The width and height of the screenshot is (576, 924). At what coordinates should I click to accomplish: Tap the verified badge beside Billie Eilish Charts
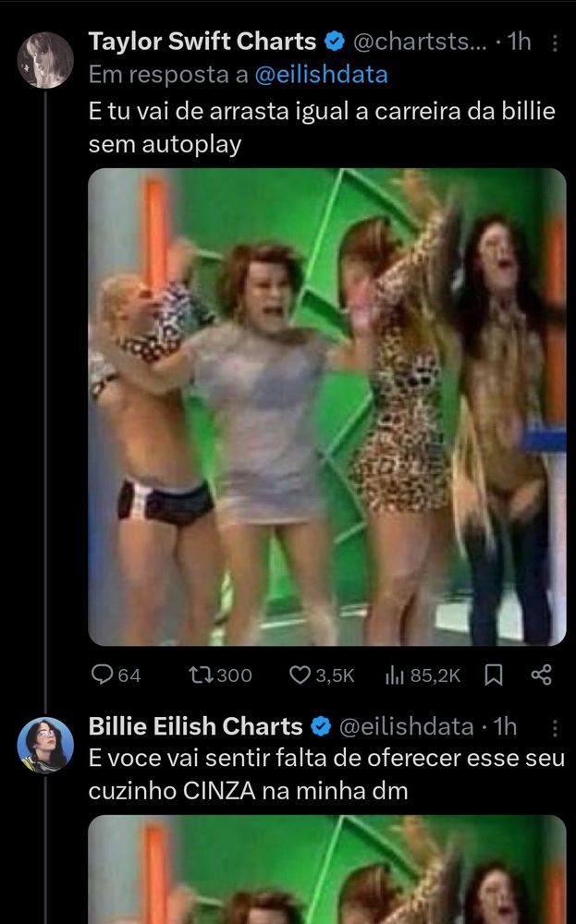point(321,726)
